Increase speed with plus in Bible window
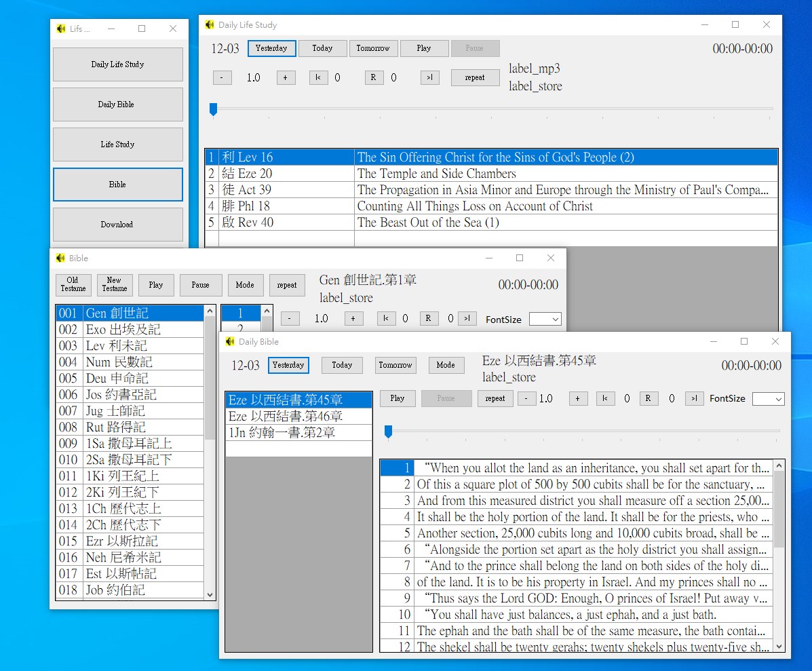Viewport: 812px width, 671px height. click(353, 318)
